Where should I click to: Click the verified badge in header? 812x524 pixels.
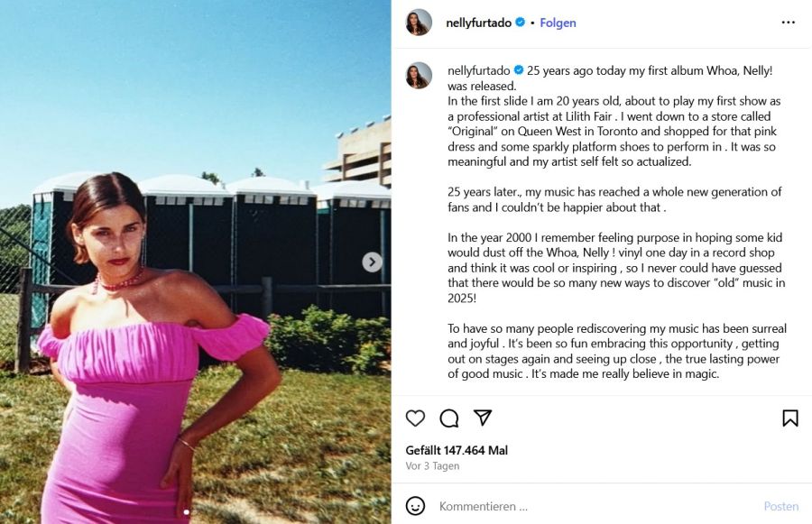pos(521,23)
